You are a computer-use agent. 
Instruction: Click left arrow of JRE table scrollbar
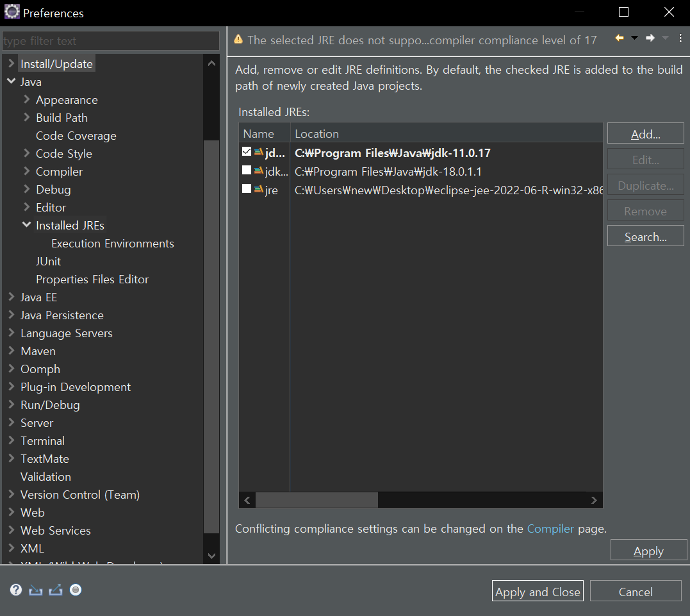coord(247,500)
